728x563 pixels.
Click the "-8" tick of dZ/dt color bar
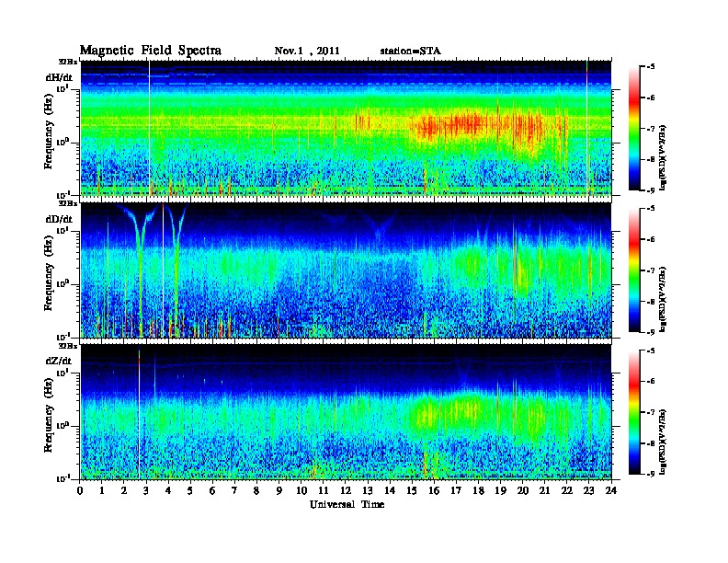[x=651, y=443]
